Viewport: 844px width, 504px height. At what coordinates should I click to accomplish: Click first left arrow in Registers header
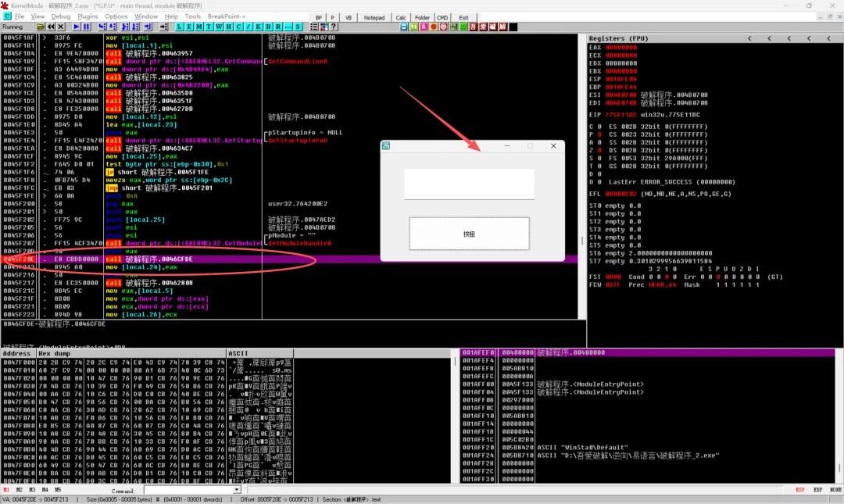[749, 39]
